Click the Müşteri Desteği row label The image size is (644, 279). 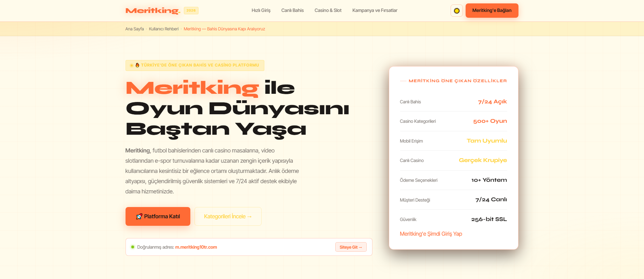(415, 200)
